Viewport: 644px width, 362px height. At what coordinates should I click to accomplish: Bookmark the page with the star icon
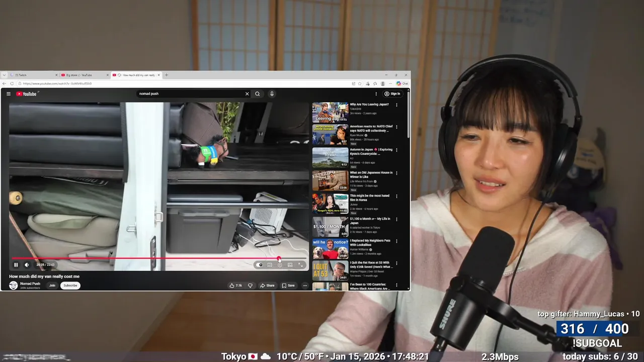click(x=360, y=83)
